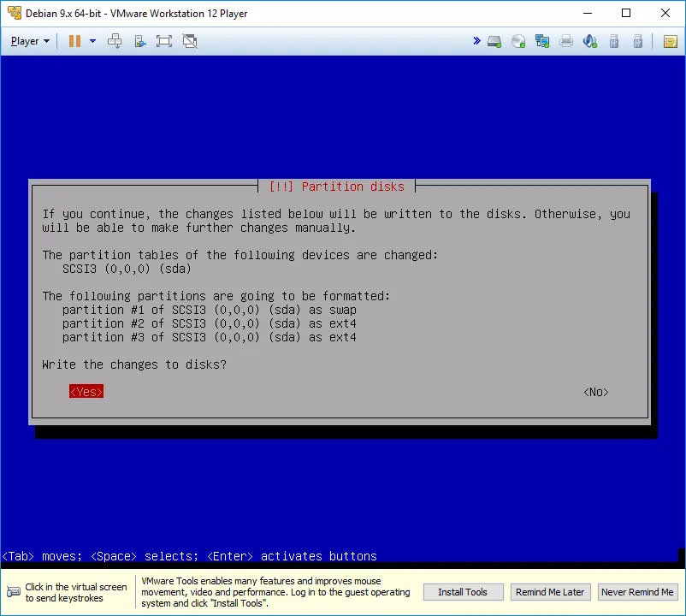Screen dimensions: 686x616
Task: Enter full screen mode
Action: tap(164, 41)
